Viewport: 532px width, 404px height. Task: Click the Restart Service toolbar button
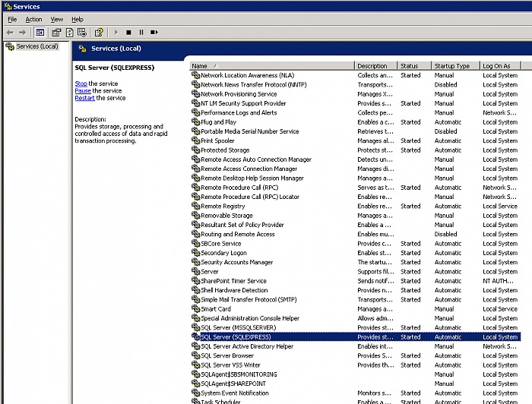154,33
